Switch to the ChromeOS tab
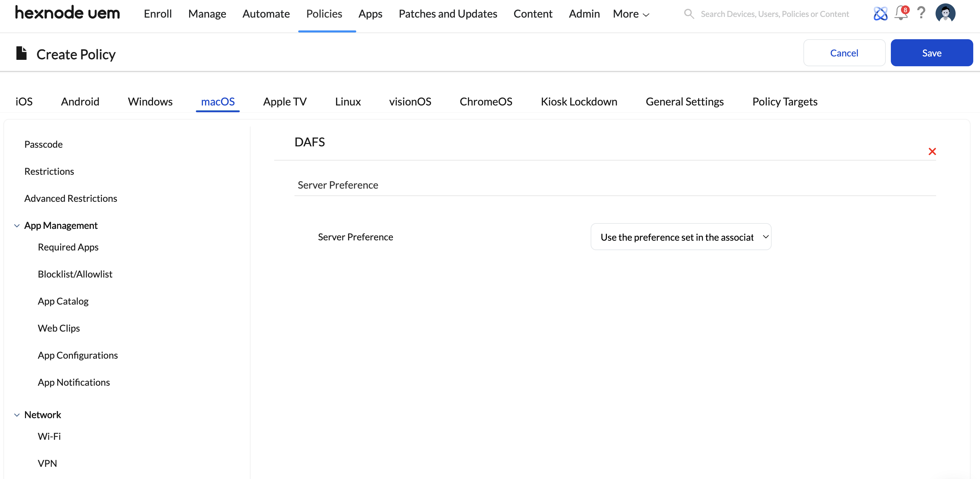Screen dimensions: 980x479 [x=486, y=102]
